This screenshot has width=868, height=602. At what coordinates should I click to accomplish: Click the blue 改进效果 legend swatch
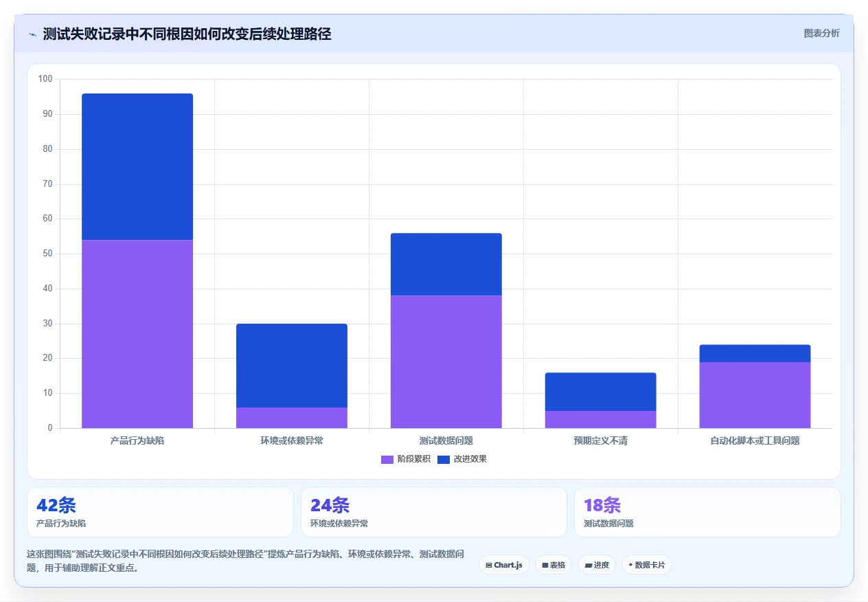point(444,460)
